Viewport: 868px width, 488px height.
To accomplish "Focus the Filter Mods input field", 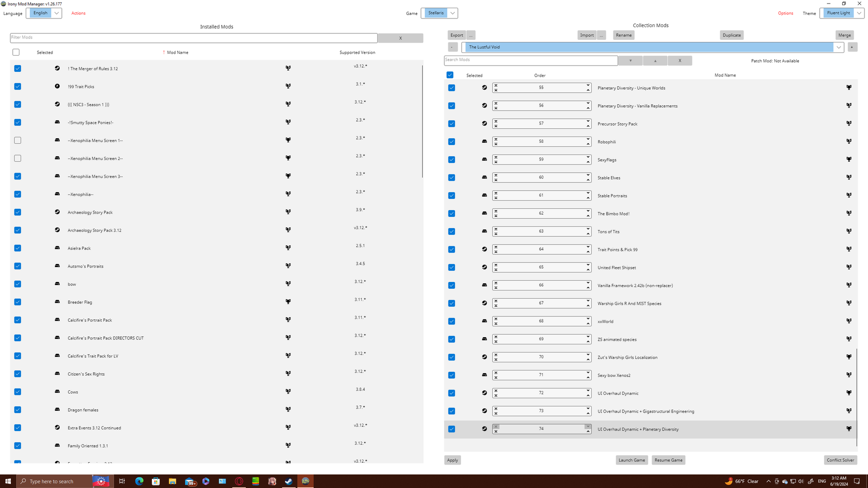I will [x=193, y=38].
